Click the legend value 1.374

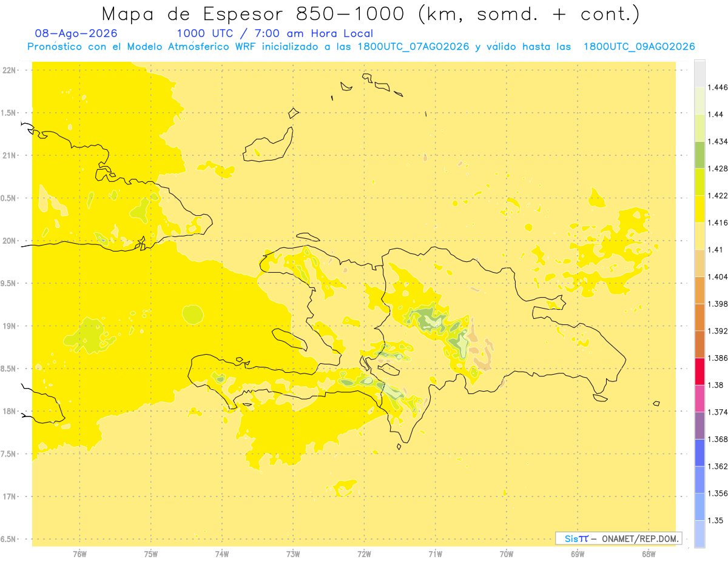tap(718, 412)
